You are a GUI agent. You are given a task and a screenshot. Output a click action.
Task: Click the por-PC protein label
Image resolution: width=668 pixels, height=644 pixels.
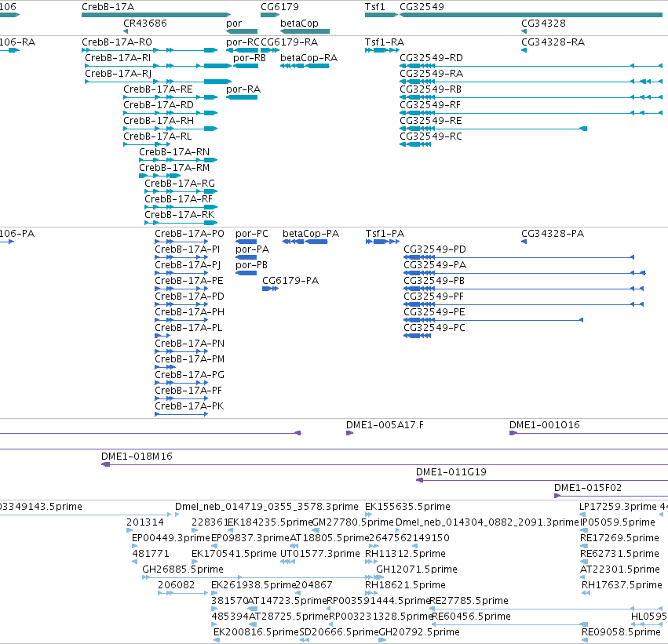pos(252,234)
